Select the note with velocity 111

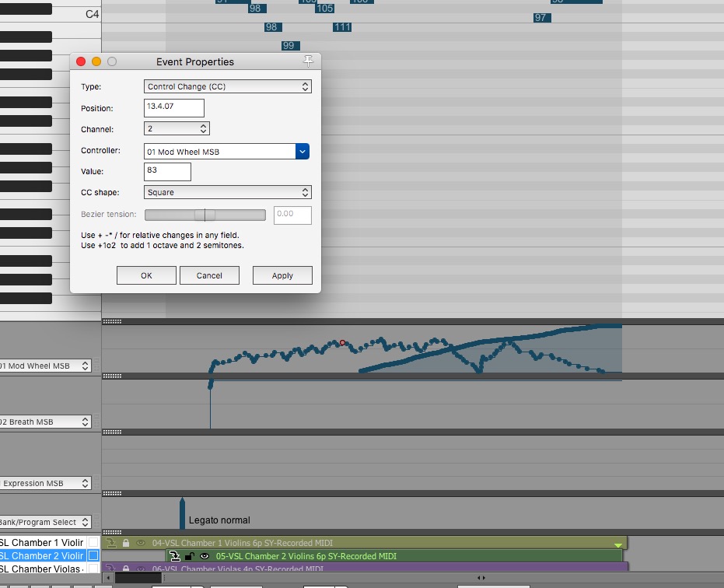[x=342, y=27]
